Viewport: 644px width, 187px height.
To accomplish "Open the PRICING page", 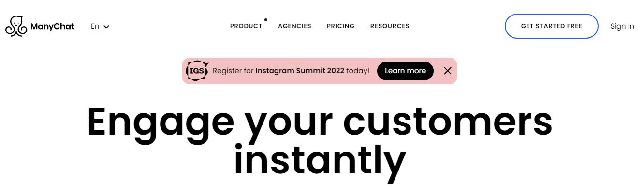I will point(340,26).
